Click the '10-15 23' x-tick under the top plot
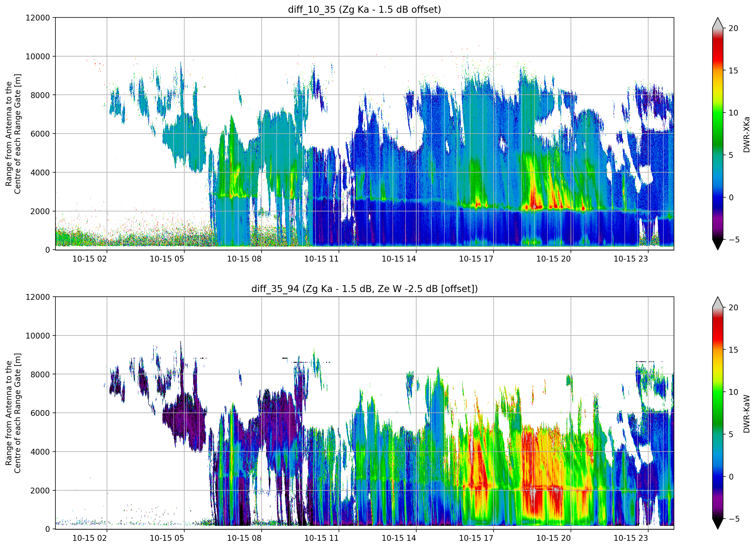 631,259
